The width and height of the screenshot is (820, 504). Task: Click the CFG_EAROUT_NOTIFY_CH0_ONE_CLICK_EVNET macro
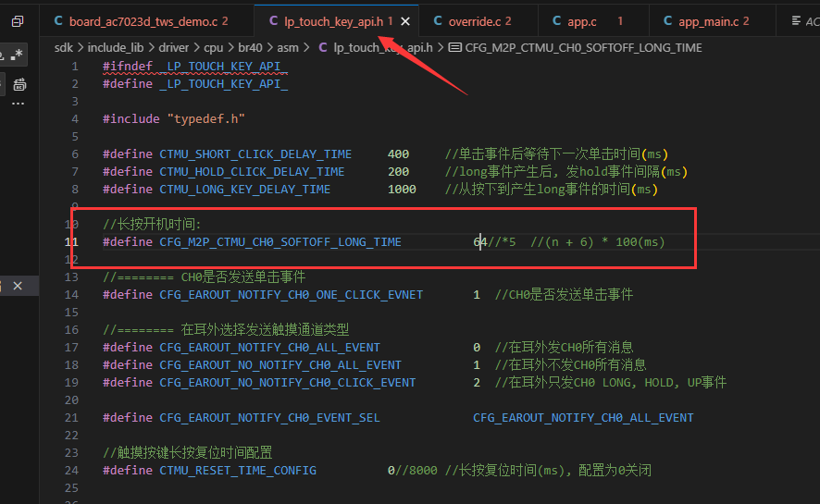[292, 295]
